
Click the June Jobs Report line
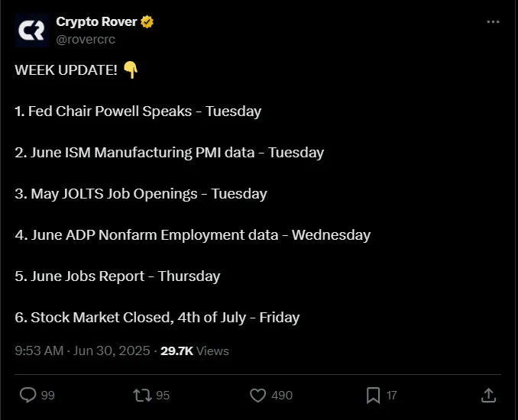[x=117, y=276]
